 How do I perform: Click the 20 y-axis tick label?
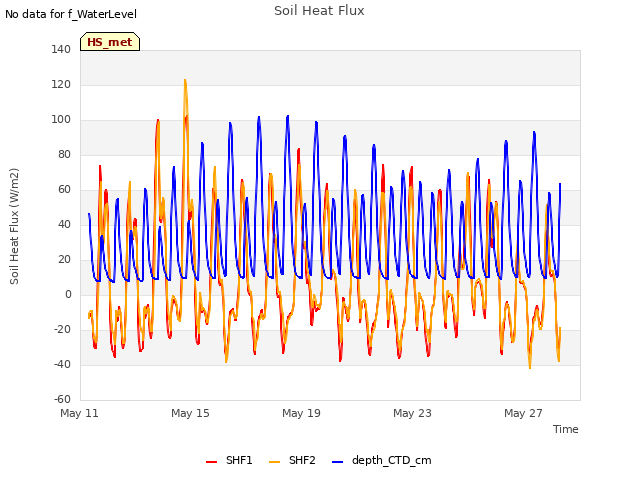64,260
